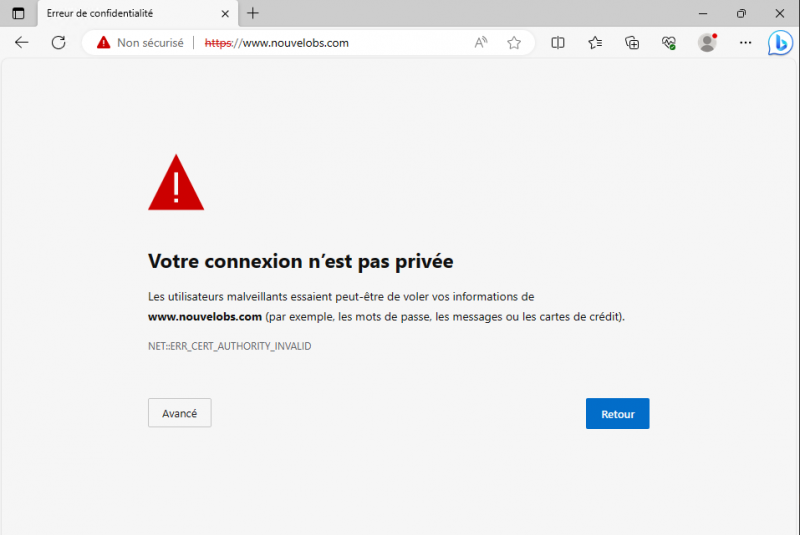This screenshot has width=800, height=535.
Task: Reload the page with refresh icon
Action: 59,42
